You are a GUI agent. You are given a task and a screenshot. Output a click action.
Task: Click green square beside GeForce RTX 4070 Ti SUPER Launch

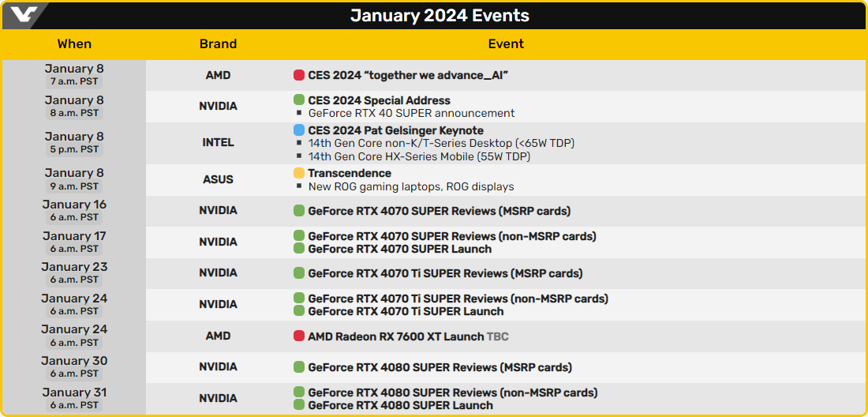click(x=299, y=311)
